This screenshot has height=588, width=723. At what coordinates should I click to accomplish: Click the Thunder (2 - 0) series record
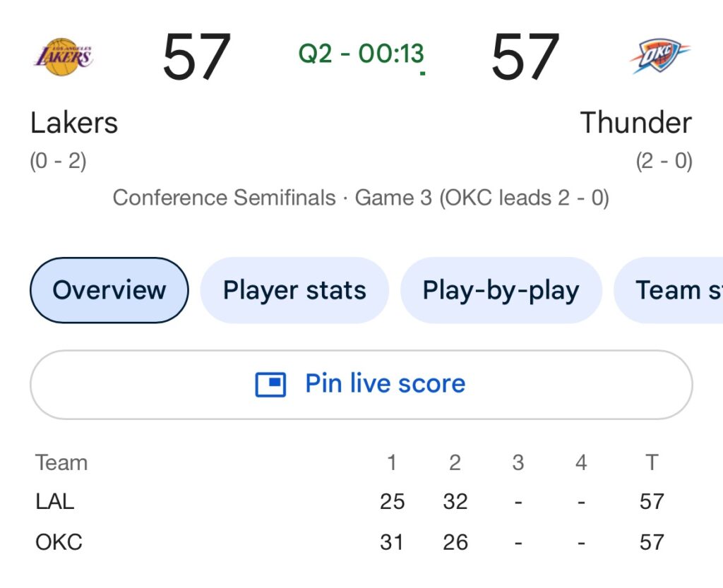pos(664,161)
